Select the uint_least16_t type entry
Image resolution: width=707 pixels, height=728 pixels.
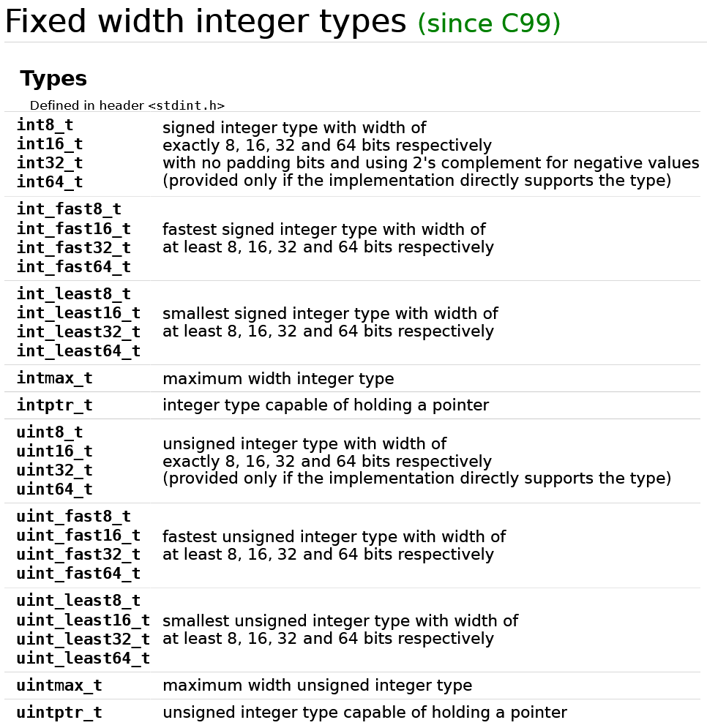(83, 620)
